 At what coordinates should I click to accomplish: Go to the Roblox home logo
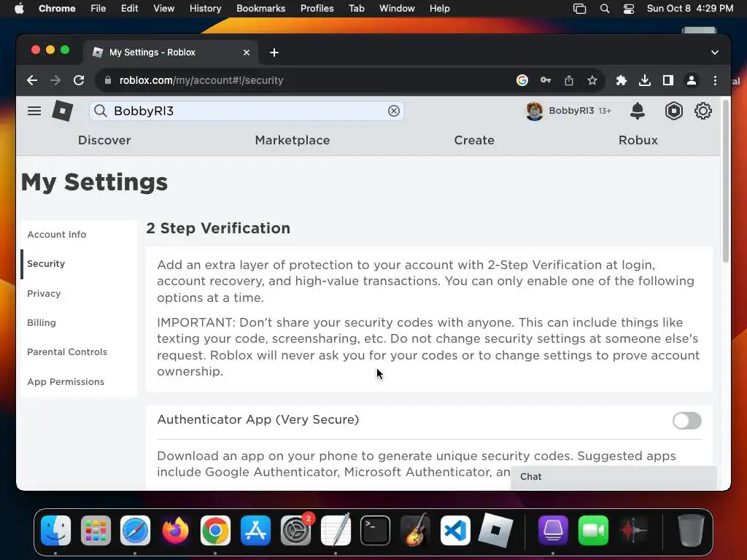(x=63, y=111)
